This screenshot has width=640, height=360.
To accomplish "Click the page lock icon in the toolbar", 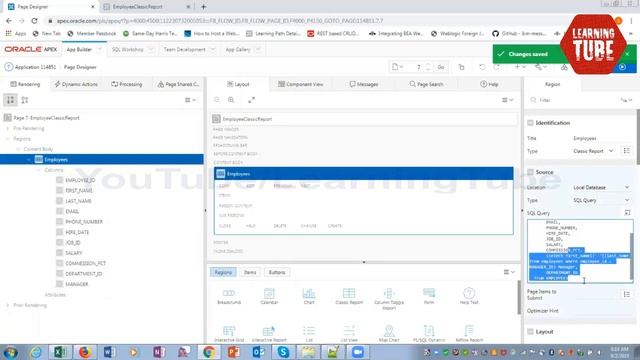I will [461, 67].
